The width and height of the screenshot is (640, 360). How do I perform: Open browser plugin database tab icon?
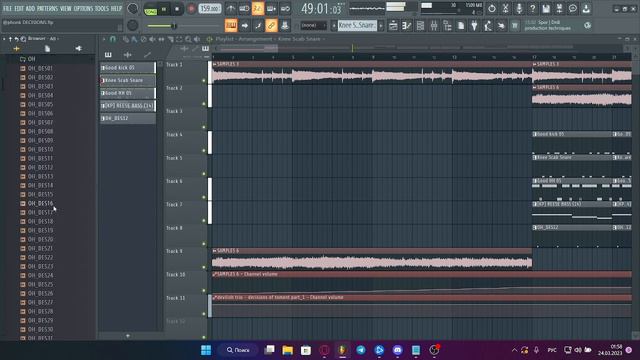point(78,49)
